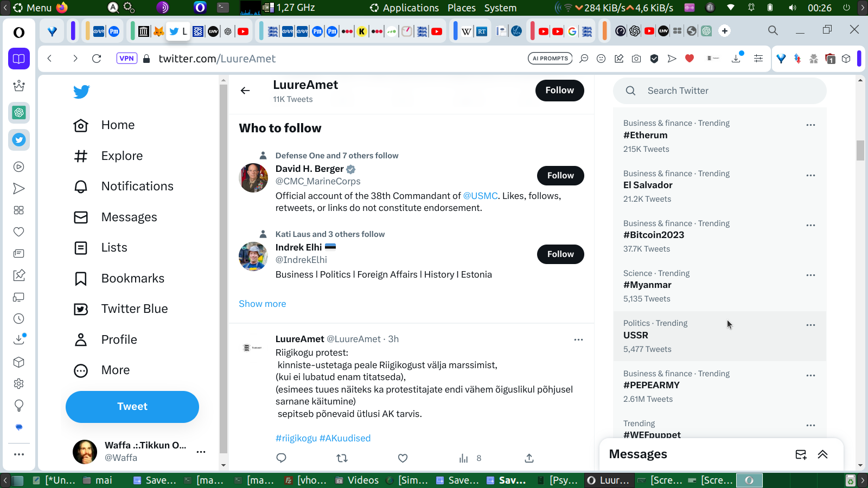Follow David H. Berger
Image resolution: width=868 pixels, height=488 pixels.
click(x=560, y=176)
